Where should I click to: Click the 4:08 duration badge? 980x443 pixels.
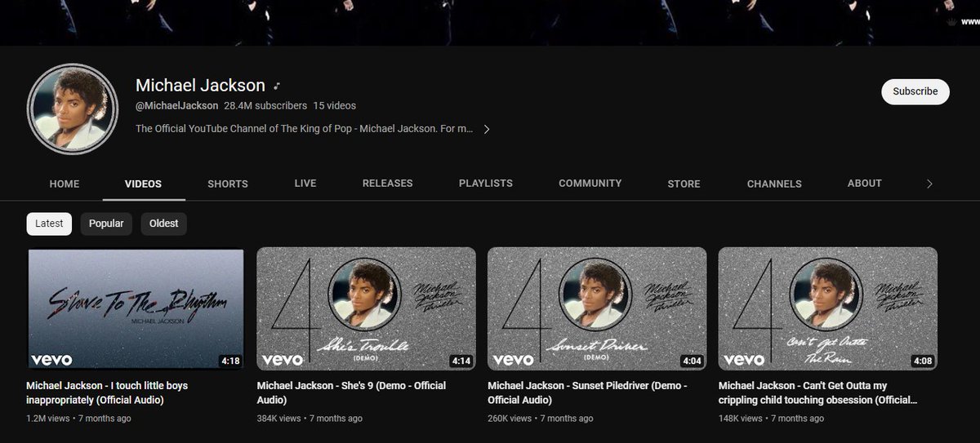tap(921, 360)
